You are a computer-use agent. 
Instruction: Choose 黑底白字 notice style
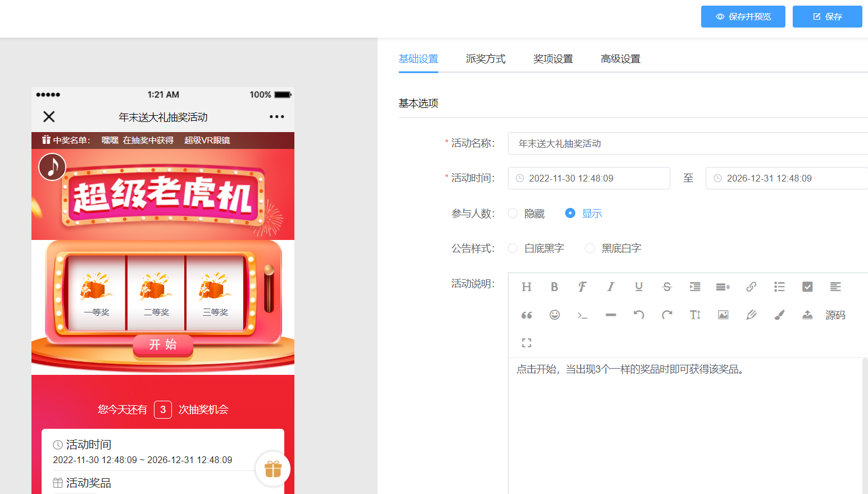coord(613,248)
